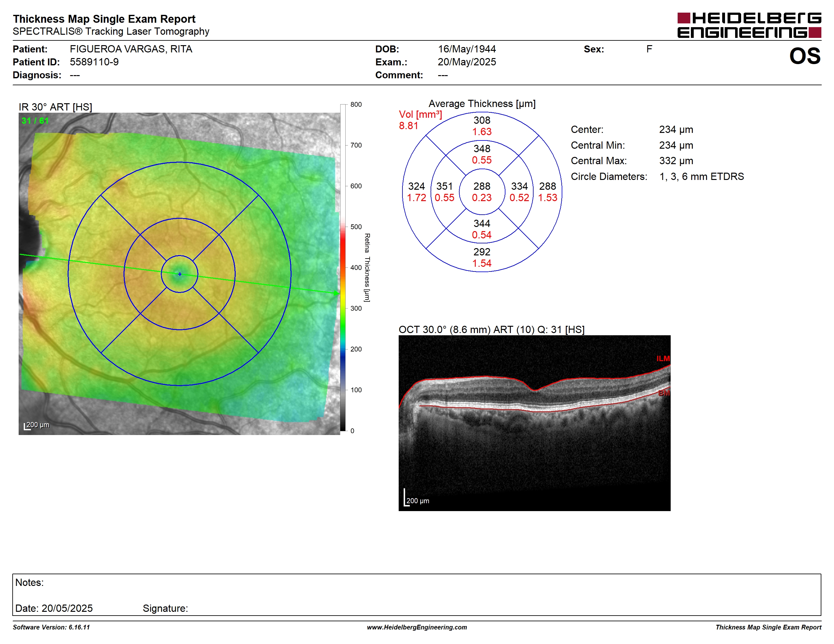
Task: Open the www.HeidelbergEngineering.com link
Action: [417, 627]
